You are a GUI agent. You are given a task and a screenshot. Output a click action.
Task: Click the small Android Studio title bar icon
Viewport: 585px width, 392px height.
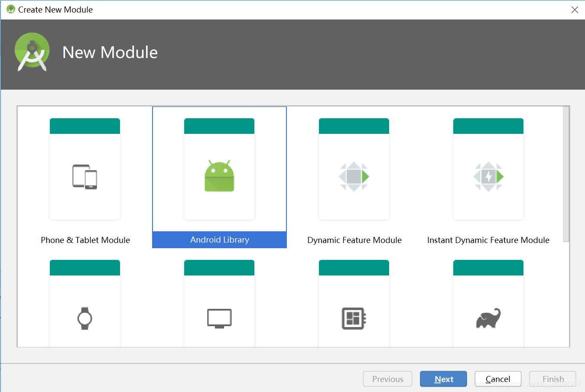(x=11, y=9)
